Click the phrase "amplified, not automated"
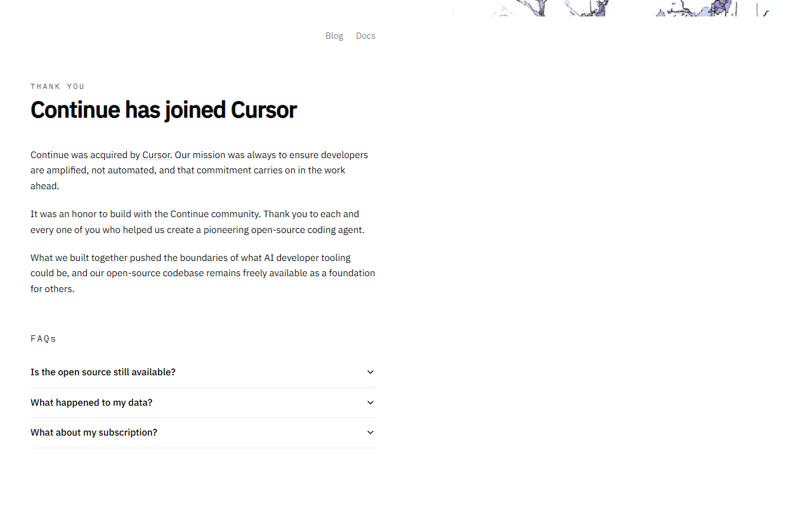This screenshot has width=812, height=508. click(101, 170)
